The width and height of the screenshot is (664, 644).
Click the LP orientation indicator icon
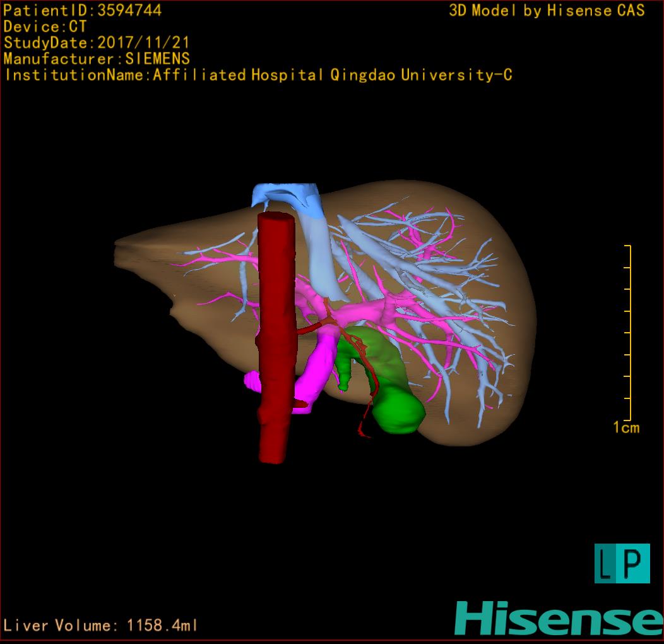[x=622, y=563]
